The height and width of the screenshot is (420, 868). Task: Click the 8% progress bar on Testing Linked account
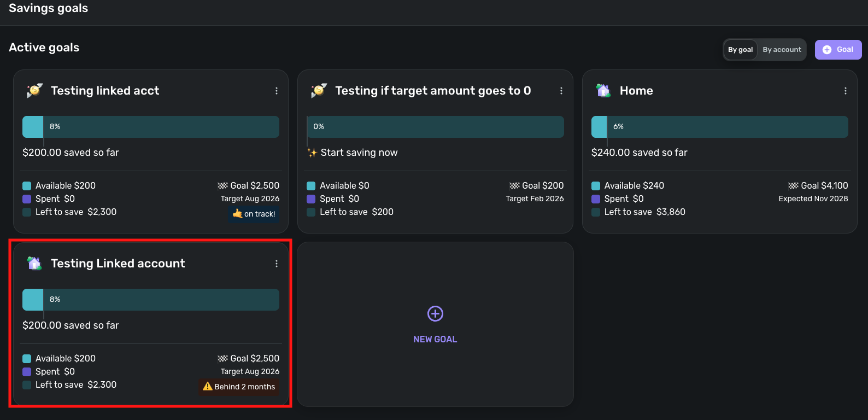pyautogui.click(x=151, y=300)
